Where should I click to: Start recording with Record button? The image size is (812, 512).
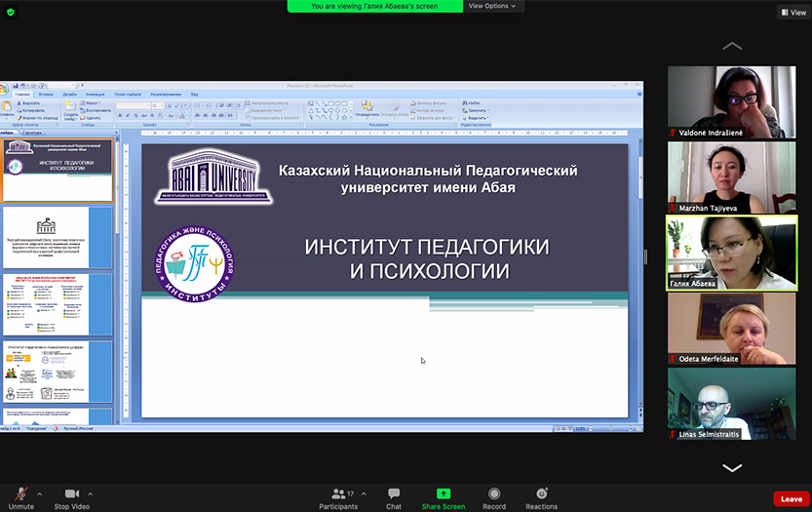coord(494,498)
